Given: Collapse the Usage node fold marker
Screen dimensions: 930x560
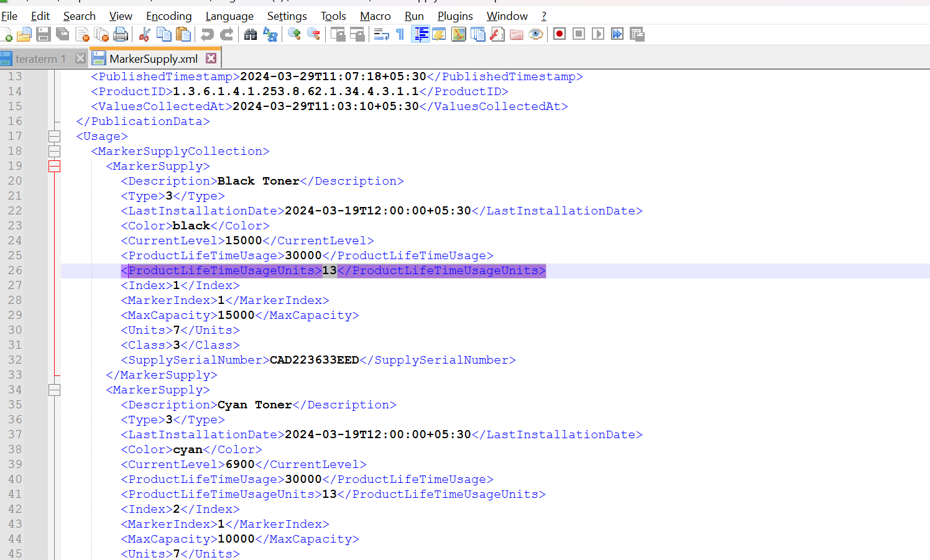Looking at the screenshot, I should (x=55, y=136).
